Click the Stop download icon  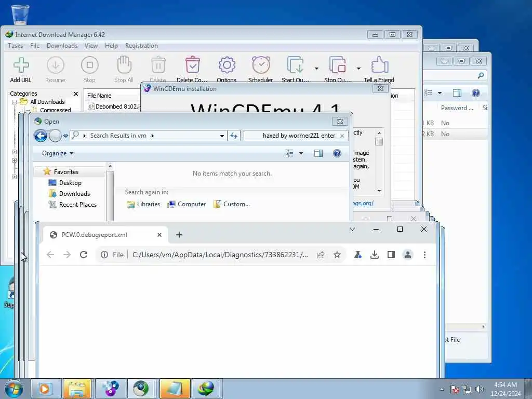point(89,65)
